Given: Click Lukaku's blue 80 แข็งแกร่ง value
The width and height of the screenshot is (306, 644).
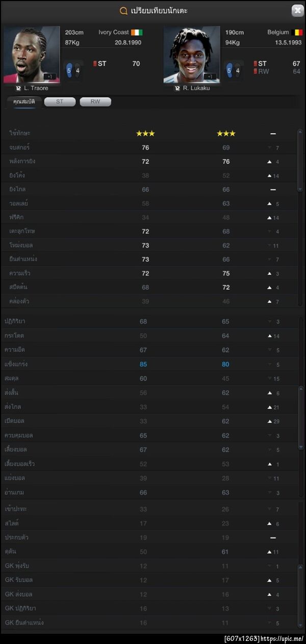Looking at the screenshot, I should (225, 364).
